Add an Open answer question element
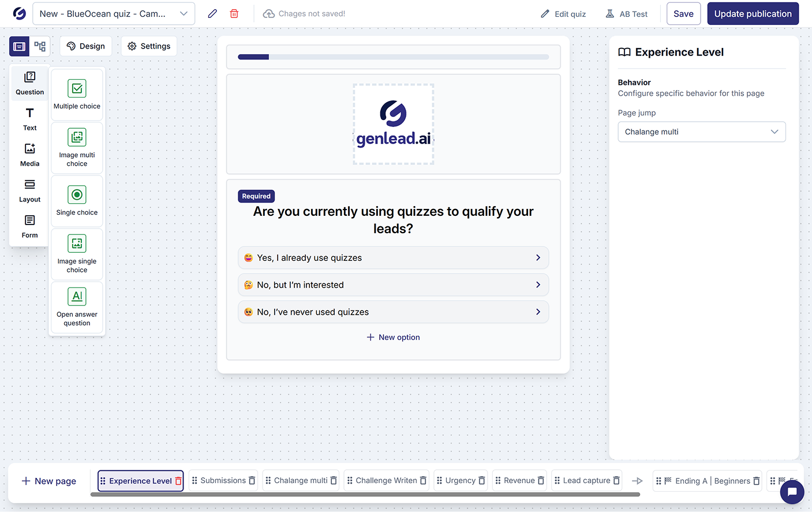Screen dimensions: 812x512 point(77,307)
